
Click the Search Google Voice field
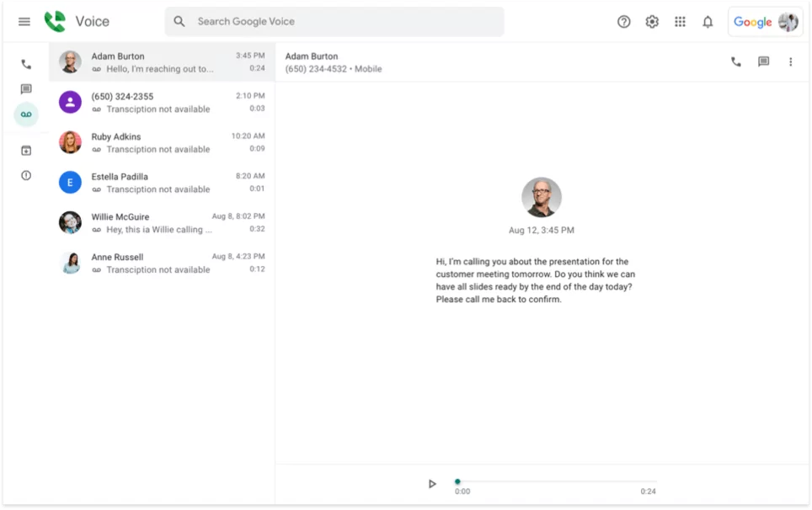pyautogui.click(x=345, y=22)
